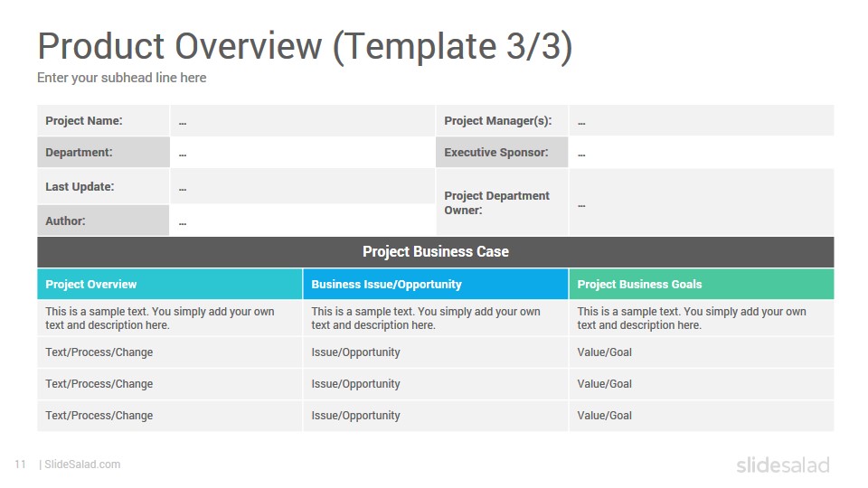The width and height of the screenshot is (868, 488).
Task: Click the slide number 11
Action: coord(21,465)
